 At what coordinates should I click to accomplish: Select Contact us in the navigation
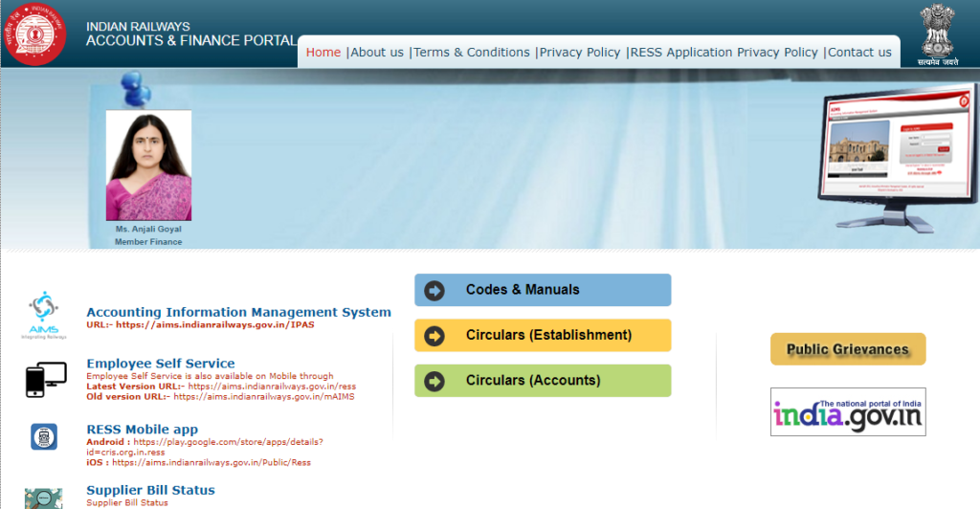[x=859, y=53]
